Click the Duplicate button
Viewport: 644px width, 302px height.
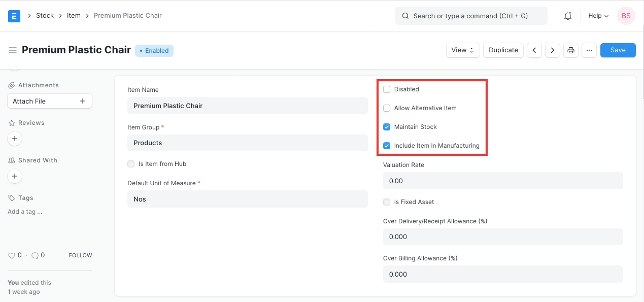pos(503,50)
